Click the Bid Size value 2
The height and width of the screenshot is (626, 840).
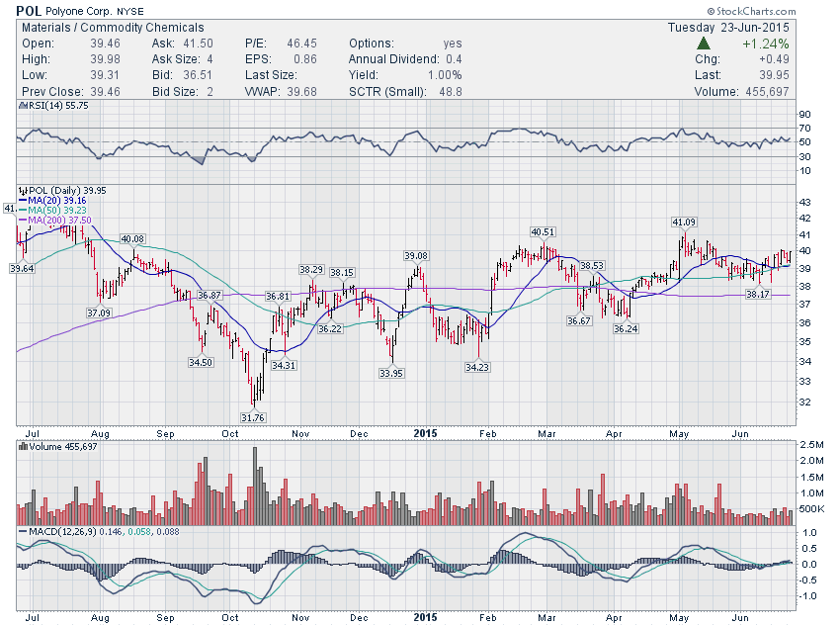tap(210, 92)
